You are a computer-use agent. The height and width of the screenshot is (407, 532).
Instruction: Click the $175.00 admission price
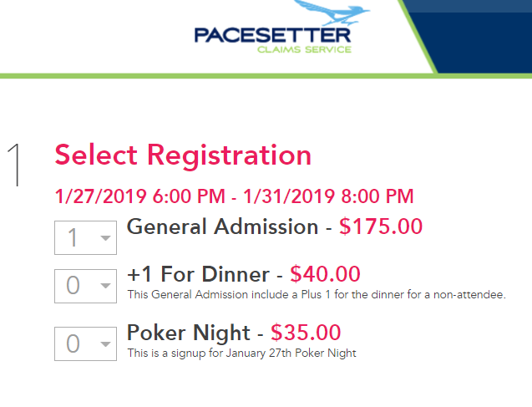click(x=381, y=226)
